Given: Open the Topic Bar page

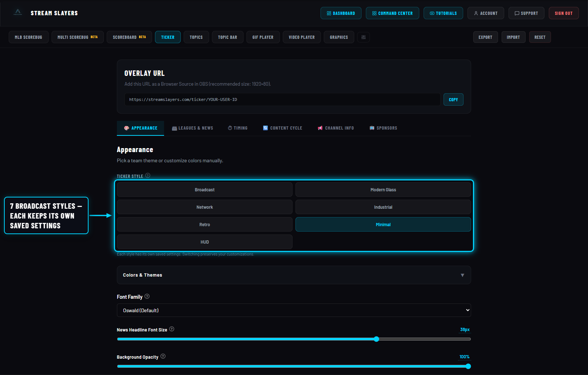Looking at the screenshot, I should click(228, 37).
